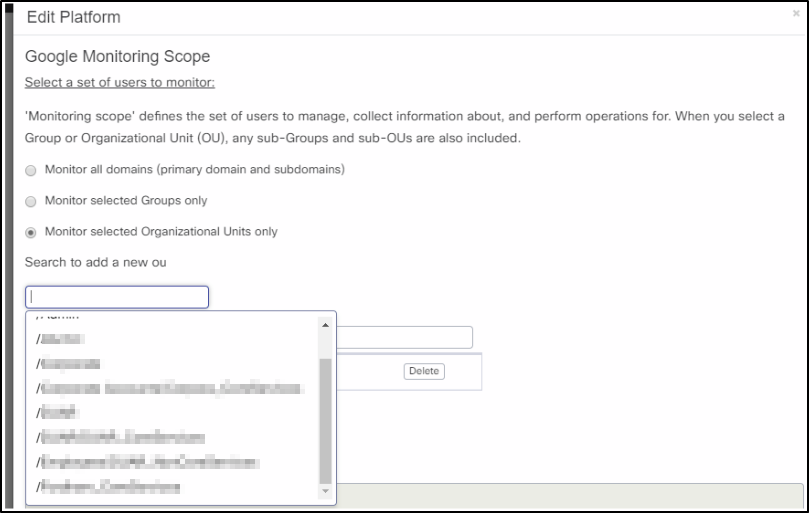Viewport: 809px width, 513px height.
Task: Click the 'Search to add a new ou' label
Action: (x=95, y=262)
